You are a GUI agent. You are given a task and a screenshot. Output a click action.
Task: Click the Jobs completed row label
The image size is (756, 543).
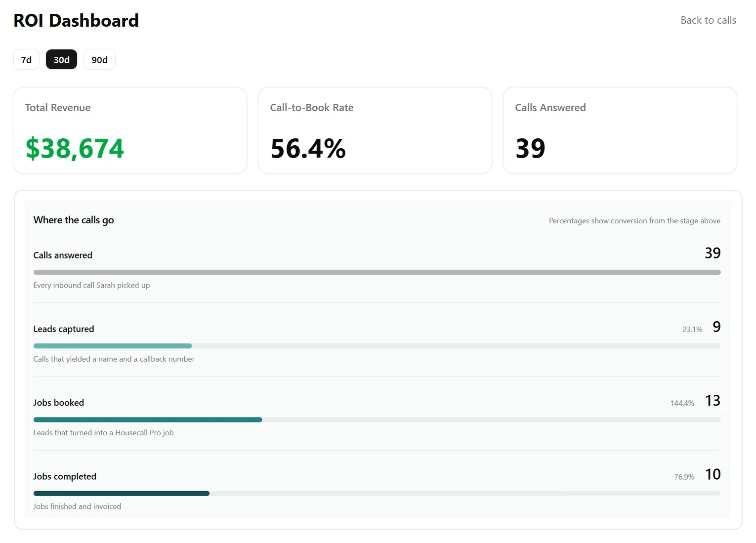(65, 477)
